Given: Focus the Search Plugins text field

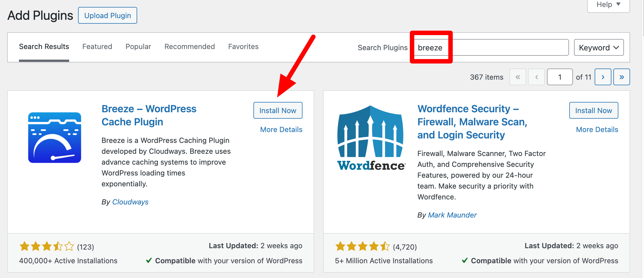Looking at the screenshot, I should pyautogui.click(x=491, y=48).
